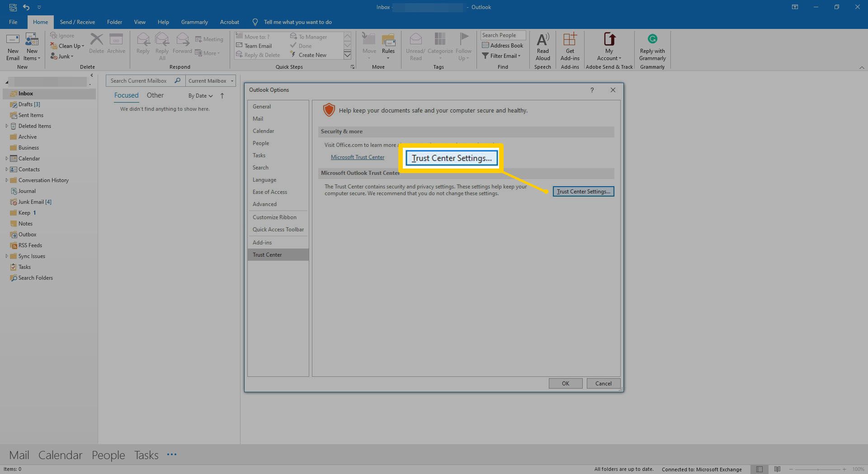Open the Microsoft Trust Center link
Image resolution: width=868 pixels, height=474 pixels.
[358, 157]
